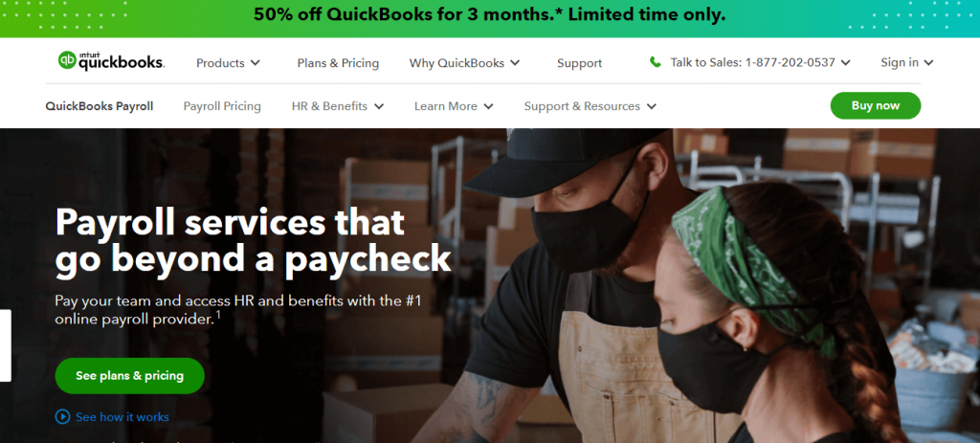Click the See plans & pricing button

tap(129, 376)
